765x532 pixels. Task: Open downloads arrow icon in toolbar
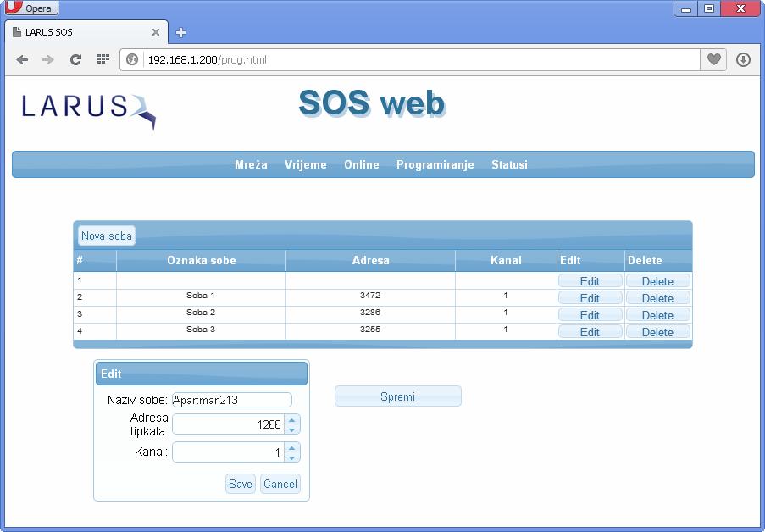(x=743, y=59)
